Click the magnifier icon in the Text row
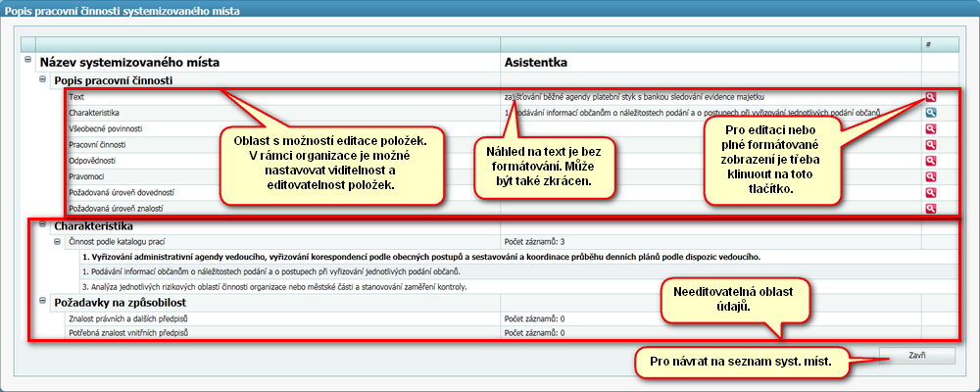The height and width of the screenshot is (392, 980). pyautogui.click(x=929, y=97)
